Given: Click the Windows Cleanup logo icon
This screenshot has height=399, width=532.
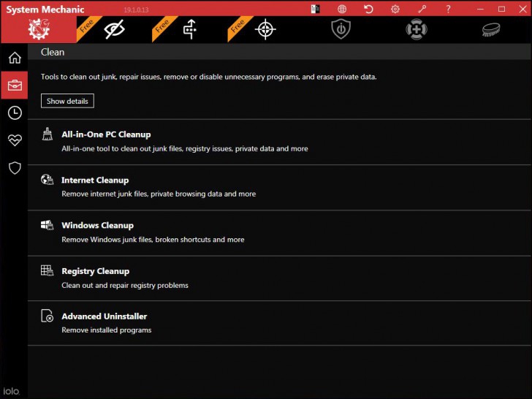Looking at the screenshot, I should click(47, 225).
